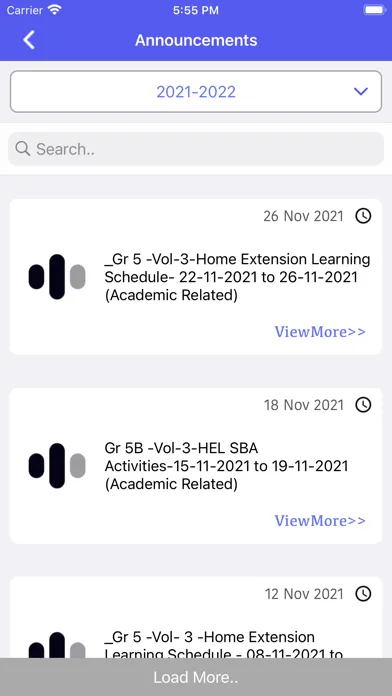Select the 26 Nov 2021 date label
Screen dimensions: 392x696
303,216
